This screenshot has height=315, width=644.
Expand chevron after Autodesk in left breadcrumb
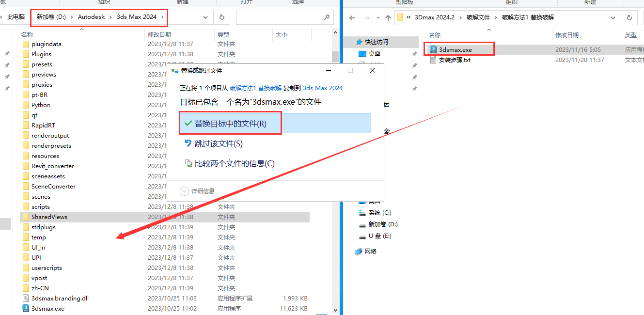tap(111, 17)
